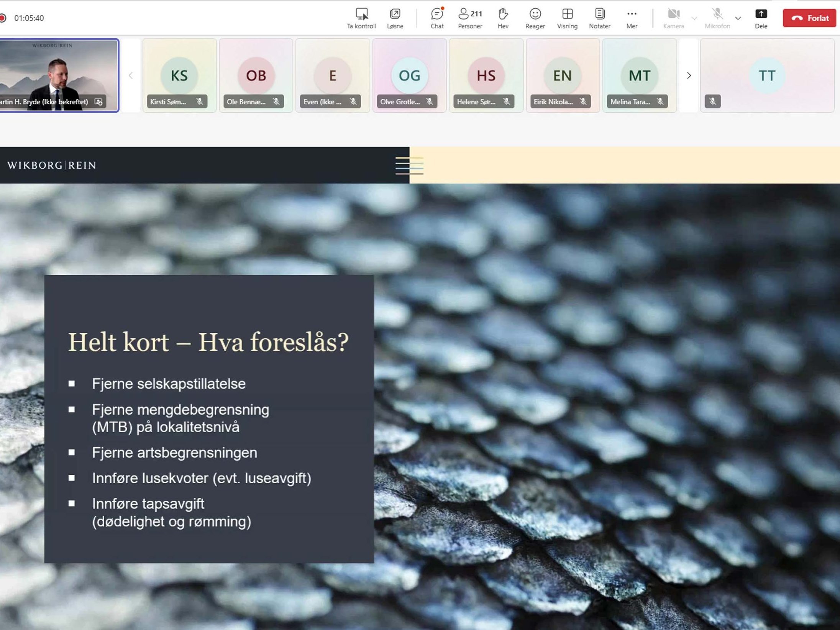Select Eirik Nikola... participant tile
Image resolution: width=840 pixels, height=630 pixels.
tap(563, 75)
